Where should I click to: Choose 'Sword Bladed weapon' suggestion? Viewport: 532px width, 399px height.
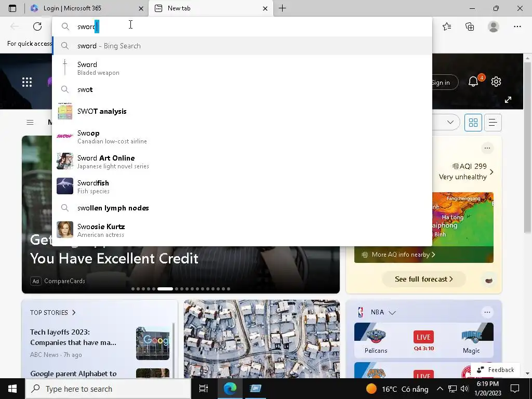click(x=242, y=68)
